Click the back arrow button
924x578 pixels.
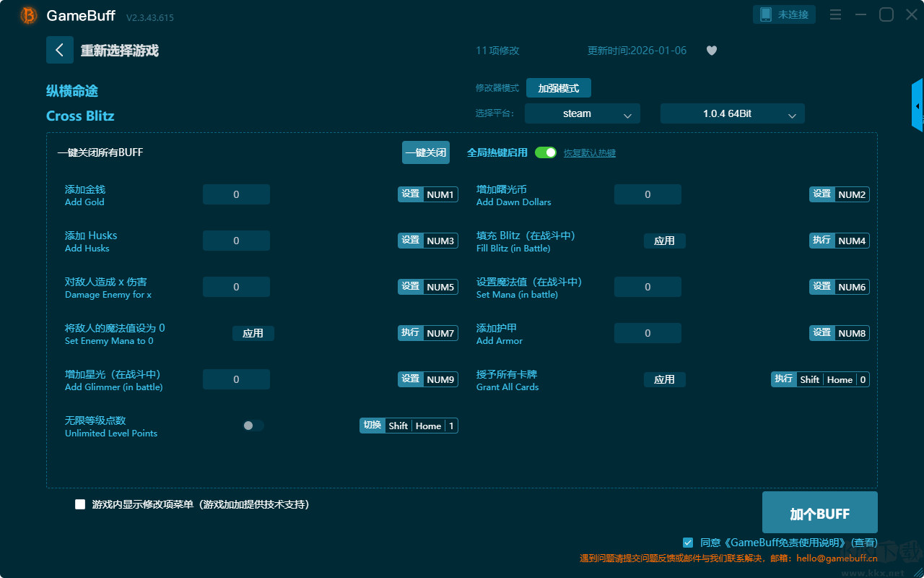[60, 50]
